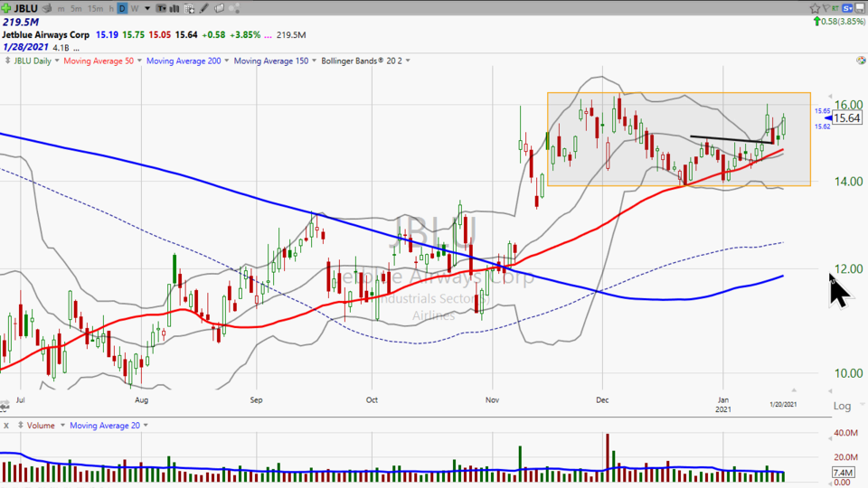
Task: Click the scroll icon at bottom-left of time axis
Action: 5,407
